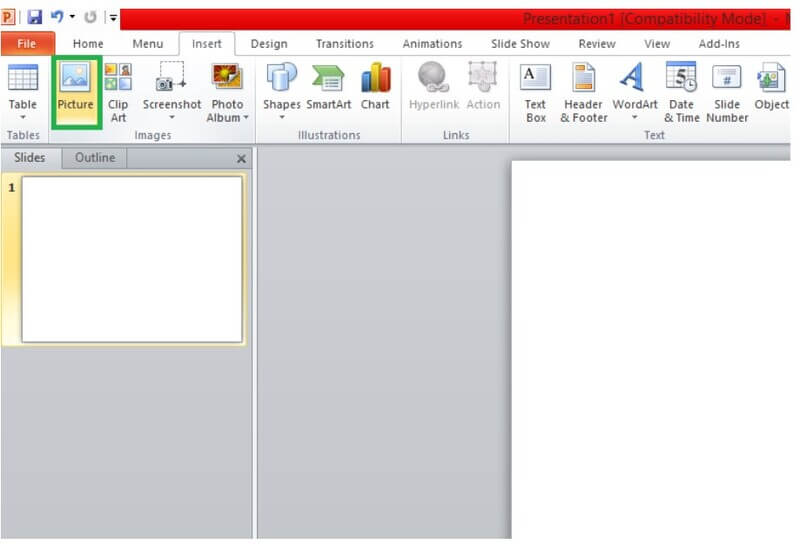
Task: Select slide 1 thumbnail
Action: click(x=132, y=259)
